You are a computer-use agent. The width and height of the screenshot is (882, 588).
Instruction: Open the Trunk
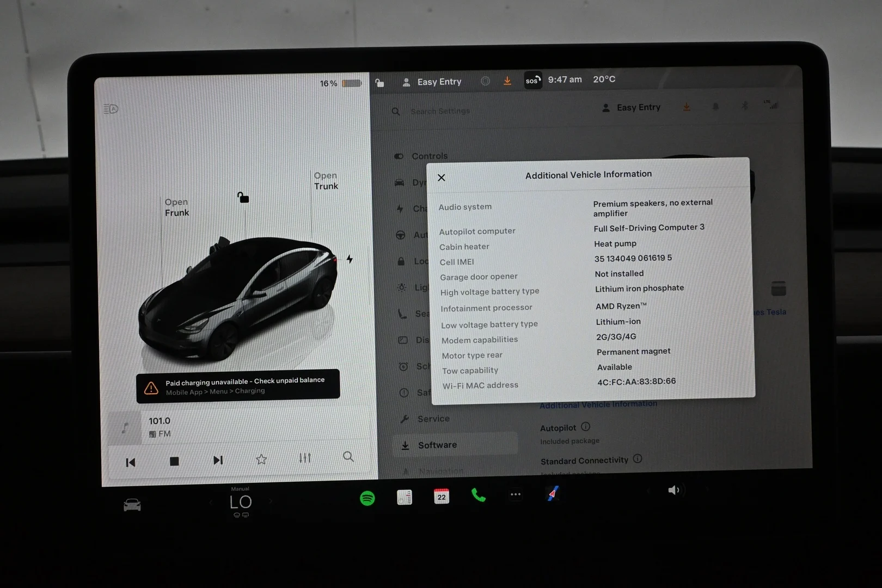[x=326, y=181]
